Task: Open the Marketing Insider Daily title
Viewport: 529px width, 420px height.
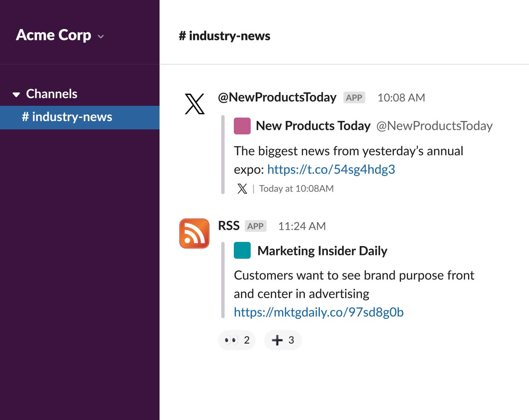Action: coord(322,251)
